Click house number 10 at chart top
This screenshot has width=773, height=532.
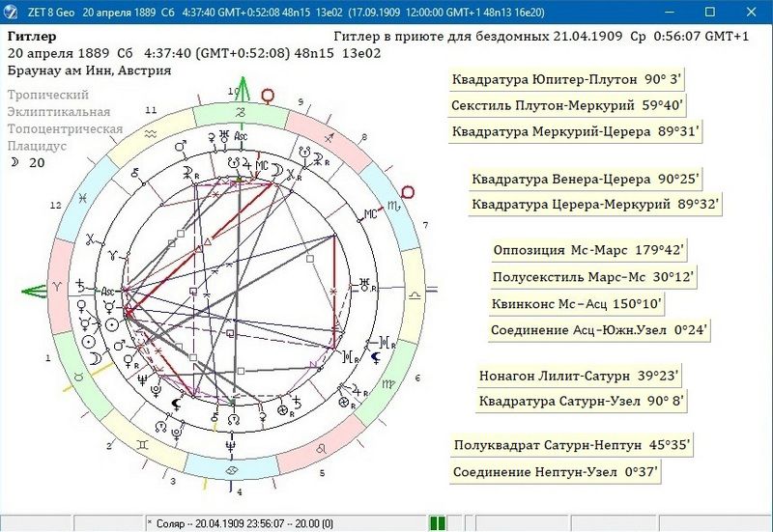[x=234, y=91]
